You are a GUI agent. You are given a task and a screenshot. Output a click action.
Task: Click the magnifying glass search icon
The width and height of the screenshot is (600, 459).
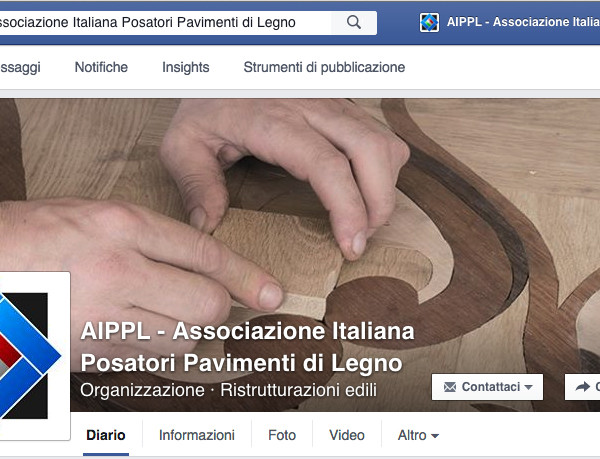pyautogui.click(x=354, y=23)
